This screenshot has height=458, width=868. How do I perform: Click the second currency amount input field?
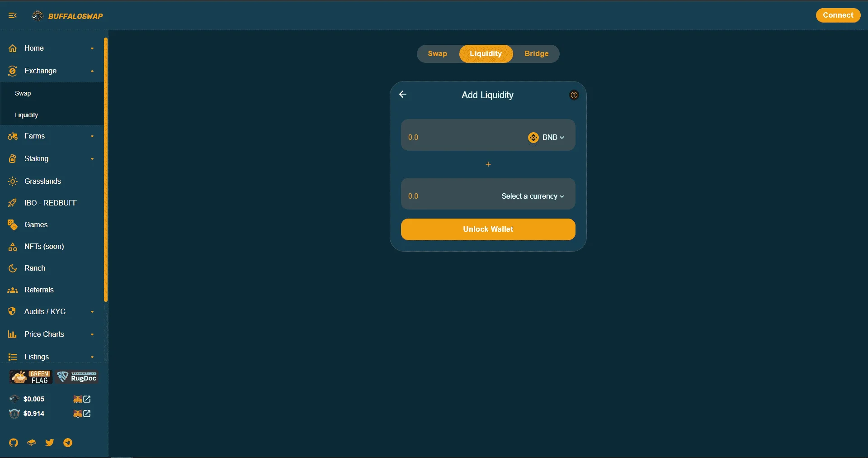(452, 196)
